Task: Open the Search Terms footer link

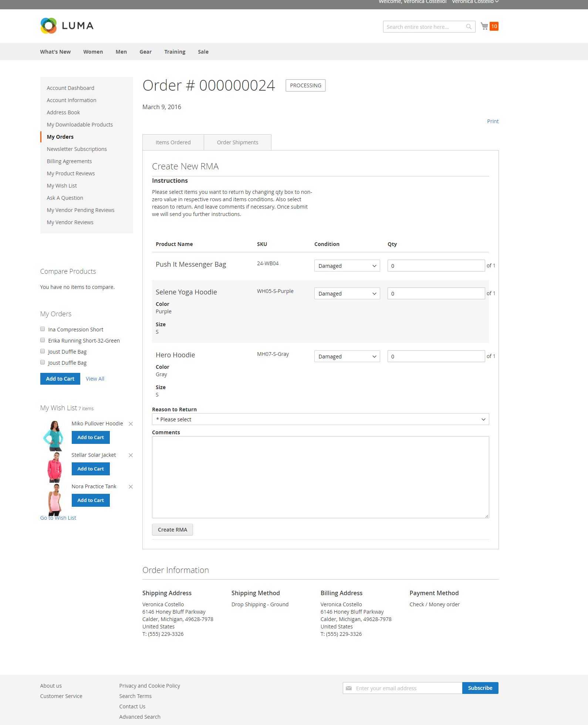Action: [135, 696]
